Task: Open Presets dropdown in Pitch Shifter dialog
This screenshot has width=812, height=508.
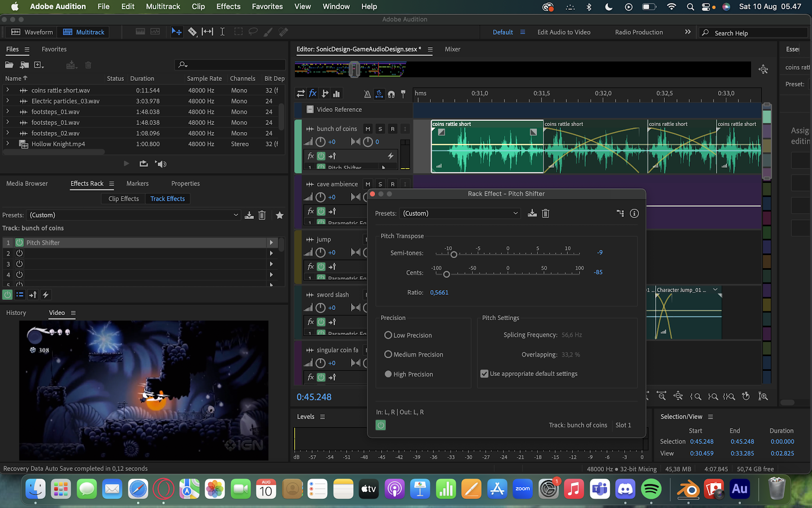Action: tap(460, 213)
